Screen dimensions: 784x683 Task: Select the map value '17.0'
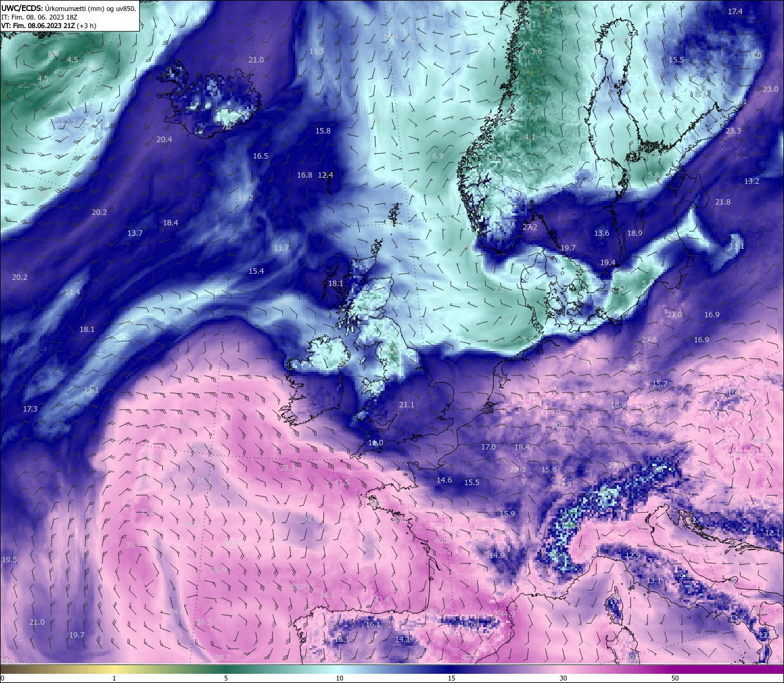(488, 447)
